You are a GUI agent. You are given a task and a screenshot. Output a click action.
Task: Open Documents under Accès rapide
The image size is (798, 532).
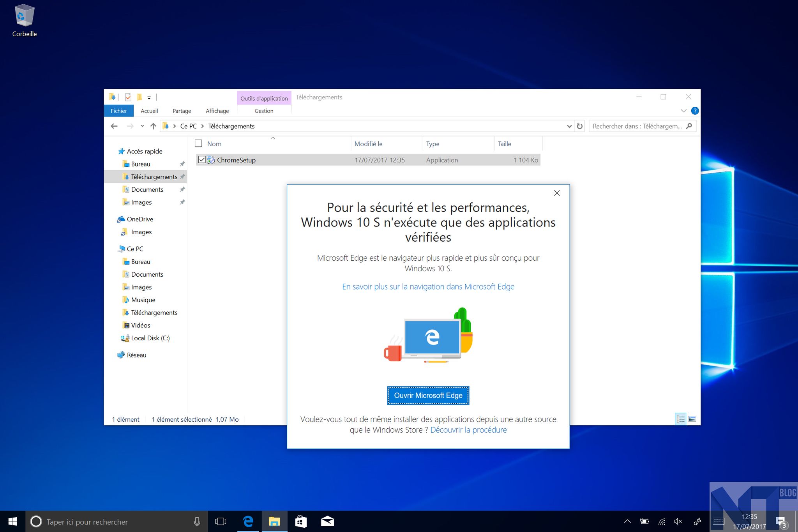click(x=147, y=189)
